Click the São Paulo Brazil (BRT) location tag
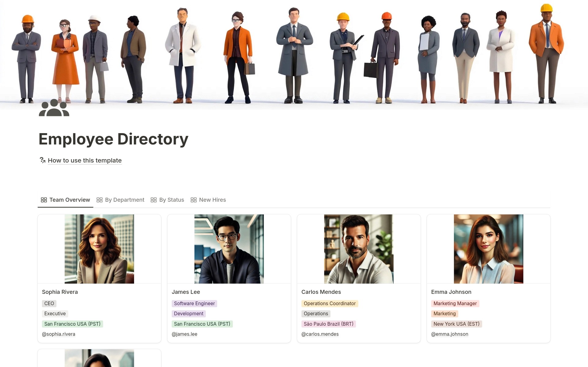The image size is (588, 367). (x=329, y=324)
